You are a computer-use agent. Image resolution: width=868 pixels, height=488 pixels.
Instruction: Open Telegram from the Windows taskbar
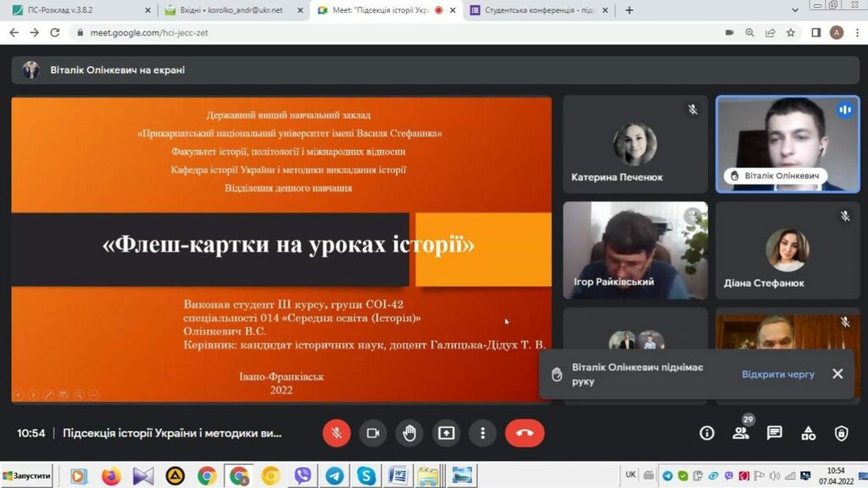[x=335, y=475]
